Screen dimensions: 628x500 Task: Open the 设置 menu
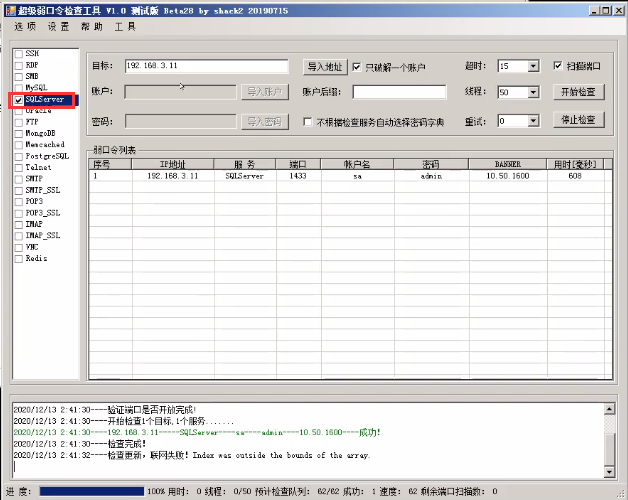point(59,27)
